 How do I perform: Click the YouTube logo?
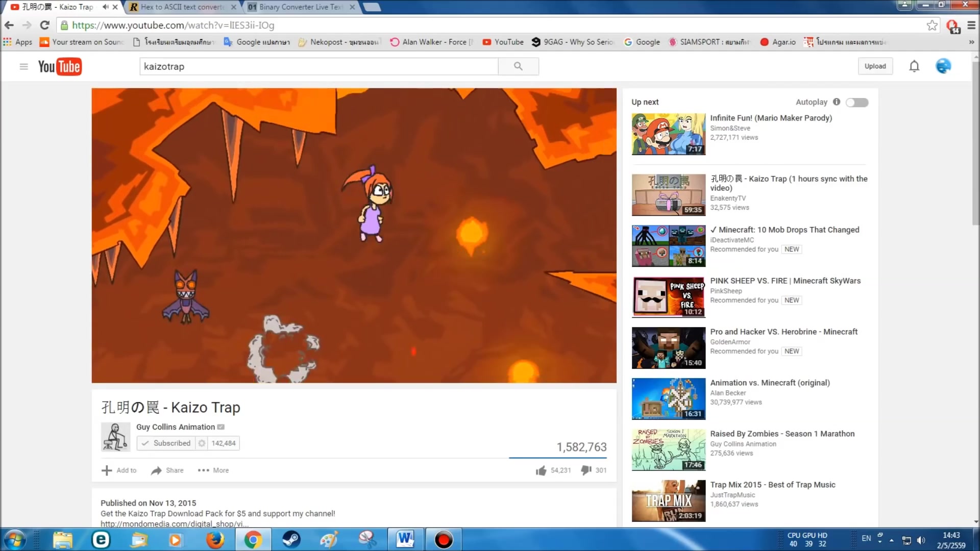[60, 66]
